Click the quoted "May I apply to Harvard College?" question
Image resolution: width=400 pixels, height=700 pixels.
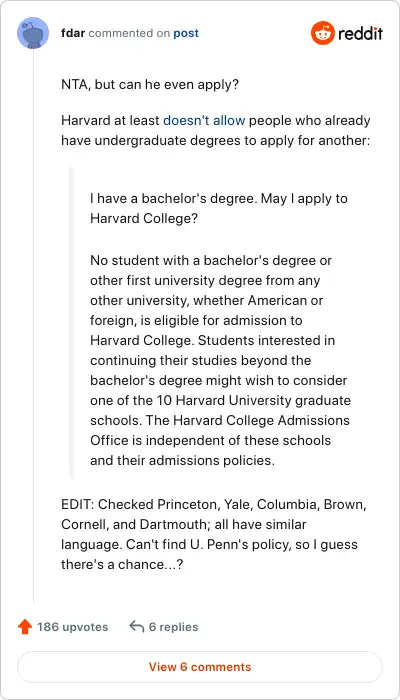219,208
